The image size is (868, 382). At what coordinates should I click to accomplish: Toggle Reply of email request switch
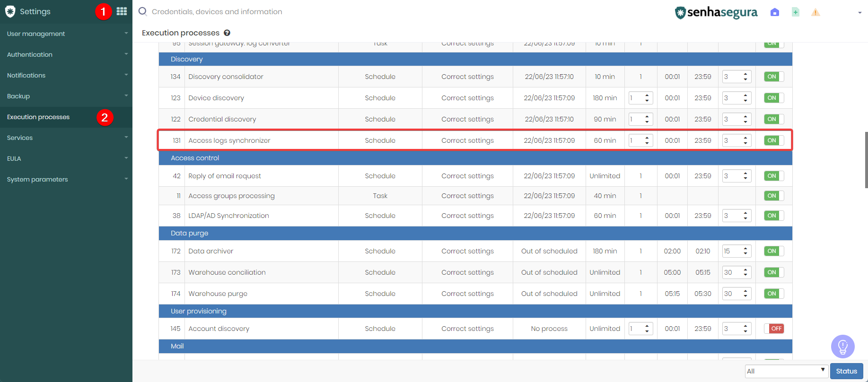(774, 176)
